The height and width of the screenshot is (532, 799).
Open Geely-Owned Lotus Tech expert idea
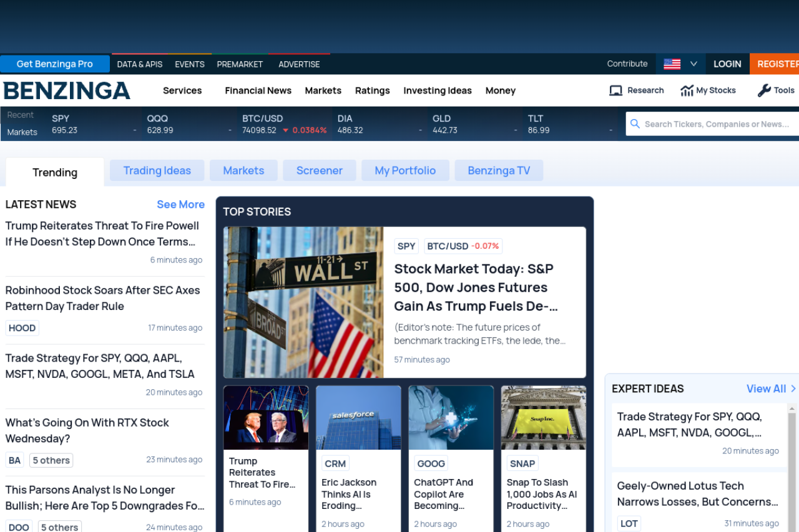click(698, 494)
